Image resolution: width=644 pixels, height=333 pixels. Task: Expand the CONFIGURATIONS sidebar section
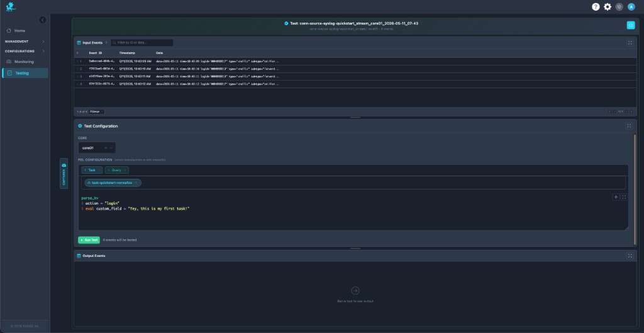coord(25,52)
